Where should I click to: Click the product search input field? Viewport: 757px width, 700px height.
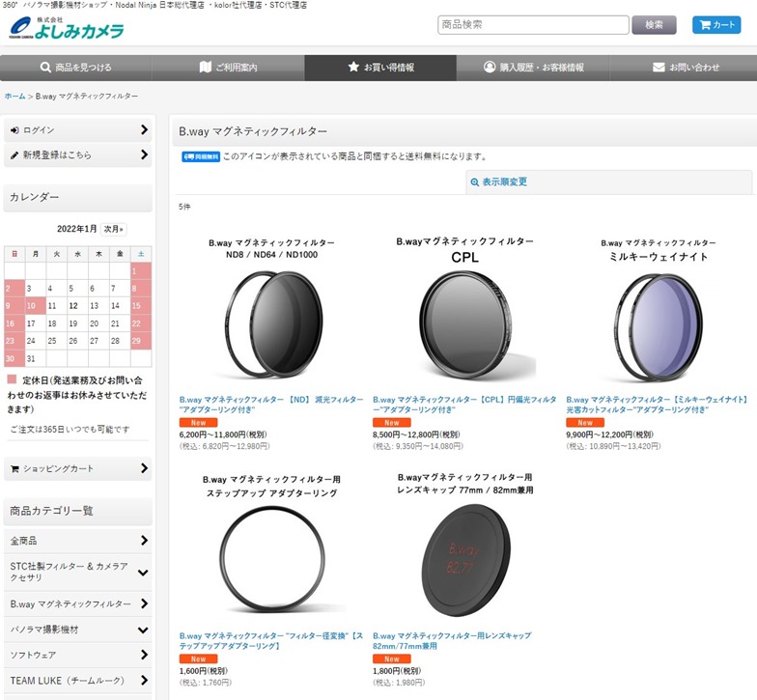coord(533,25)
